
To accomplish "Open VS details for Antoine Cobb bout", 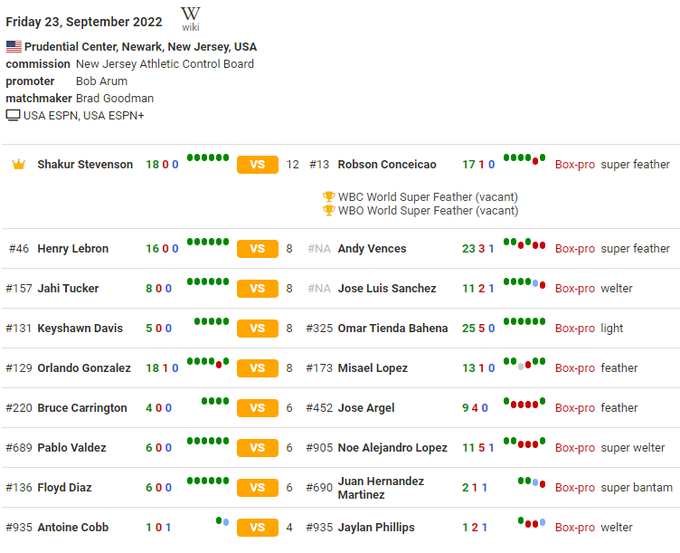I will point(257,527).
